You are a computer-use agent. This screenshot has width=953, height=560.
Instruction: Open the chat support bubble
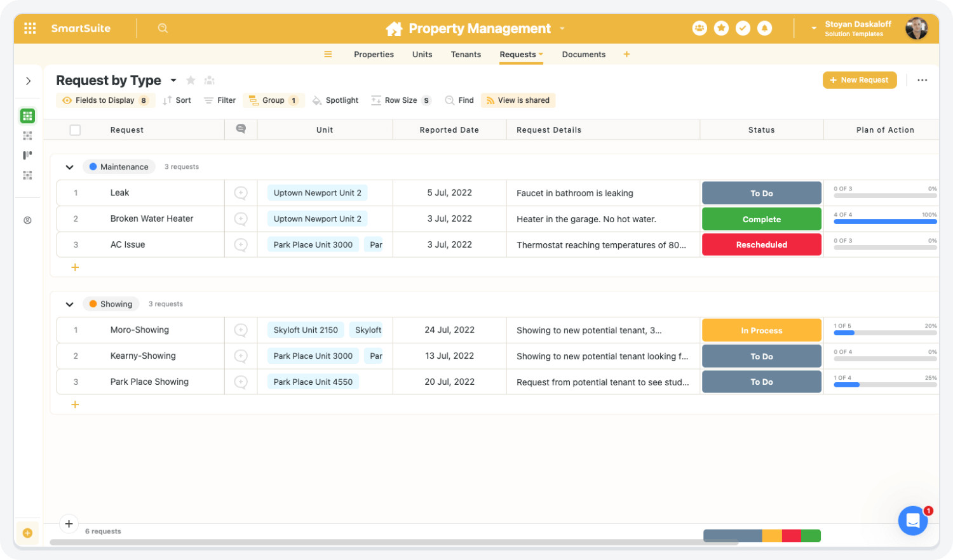[913, 521]
